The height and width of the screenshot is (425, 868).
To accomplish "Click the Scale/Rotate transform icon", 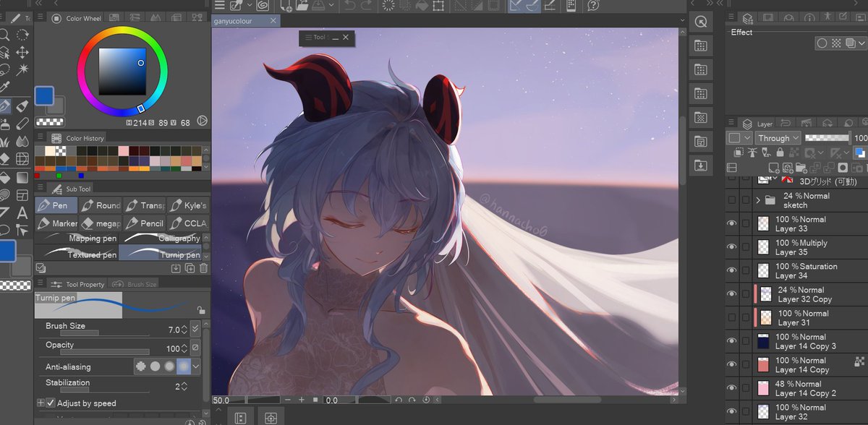I will coord(438,6).
